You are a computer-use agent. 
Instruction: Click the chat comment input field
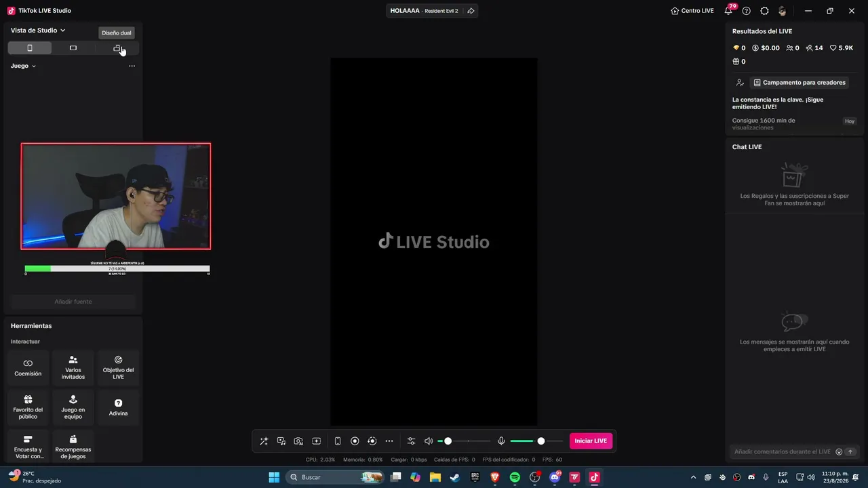click(x=783, y=451)
